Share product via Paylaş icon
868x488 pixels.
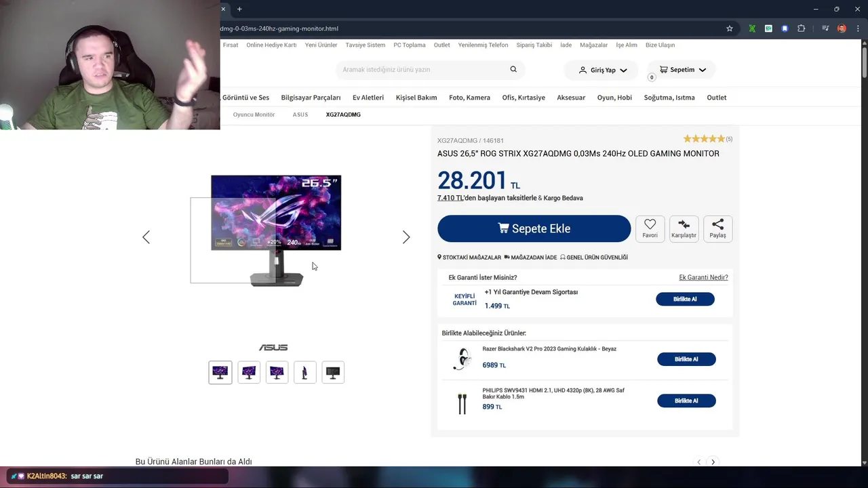(x=717, y=228)
